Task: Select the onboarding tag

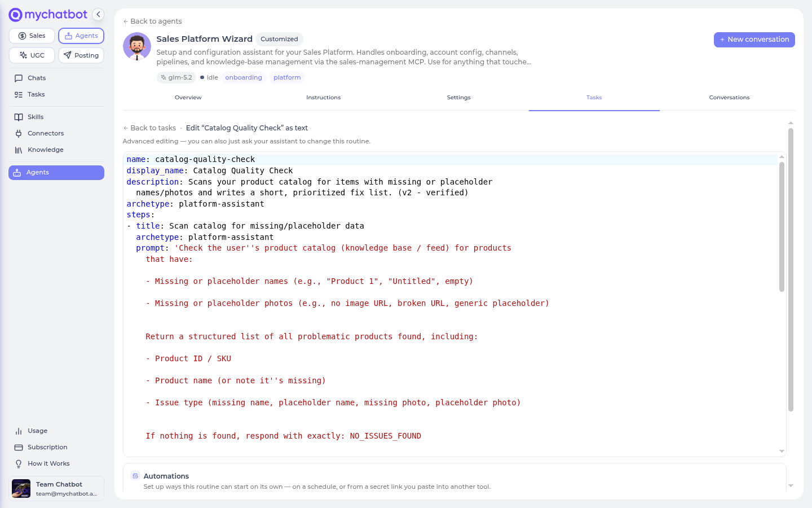Action: click(244, 78)
